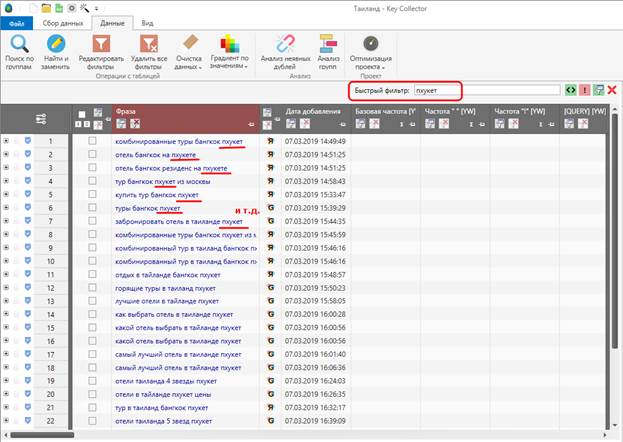
Task: Click phrase 'отели таиланда 4 звезды пхукет'
Action: pos(166,381)
